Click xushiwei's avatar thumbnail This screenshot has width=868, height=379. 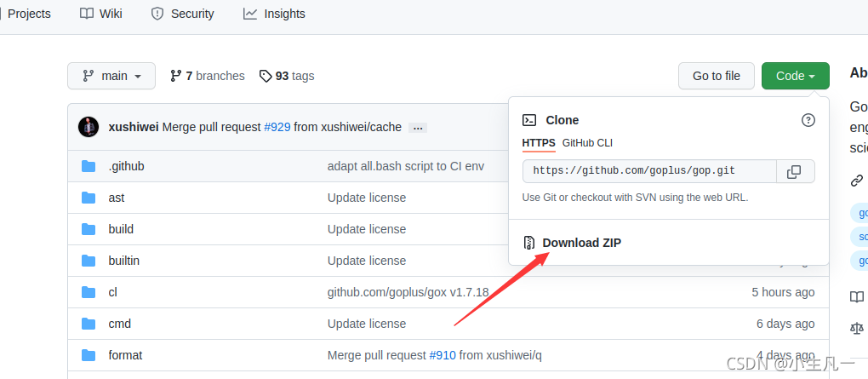(x=89, y=127)
